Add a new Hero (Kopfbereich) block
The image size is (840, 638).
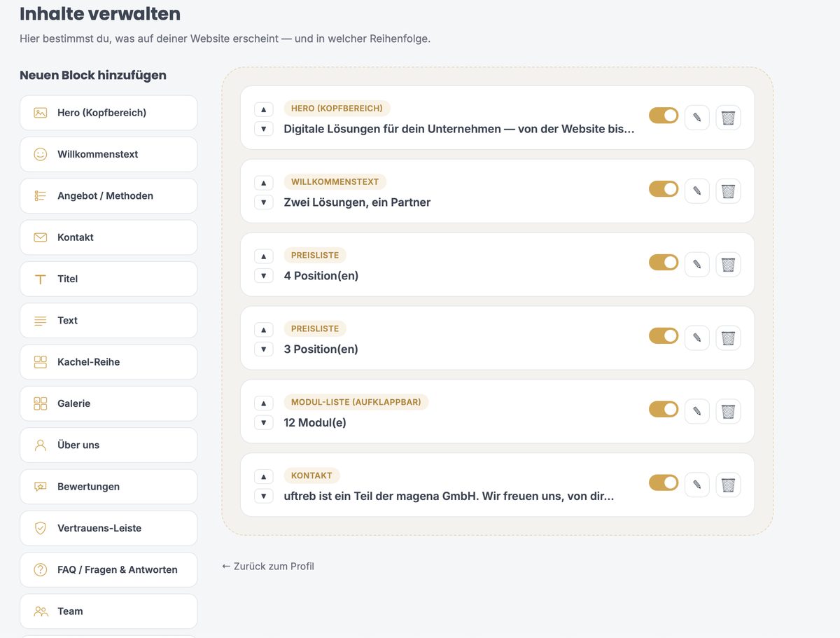[108, 113]
